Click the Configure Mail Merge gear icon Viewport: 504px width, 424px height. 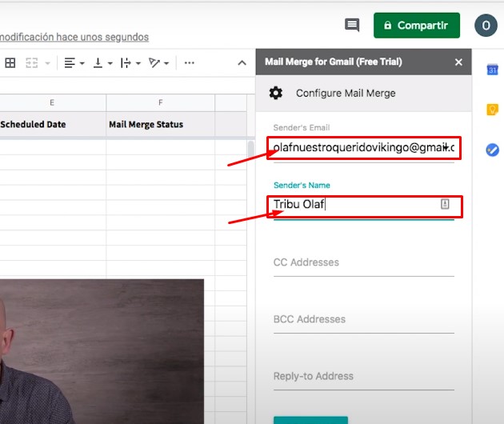(x=275, y=93)
